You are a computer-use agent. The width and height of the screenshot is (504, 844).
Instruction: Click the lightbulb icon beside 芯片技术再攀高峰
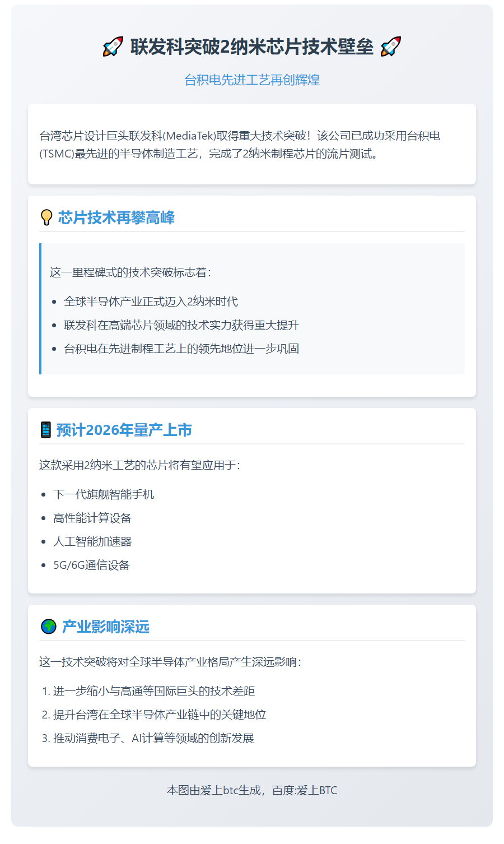(x=46, y=217)
